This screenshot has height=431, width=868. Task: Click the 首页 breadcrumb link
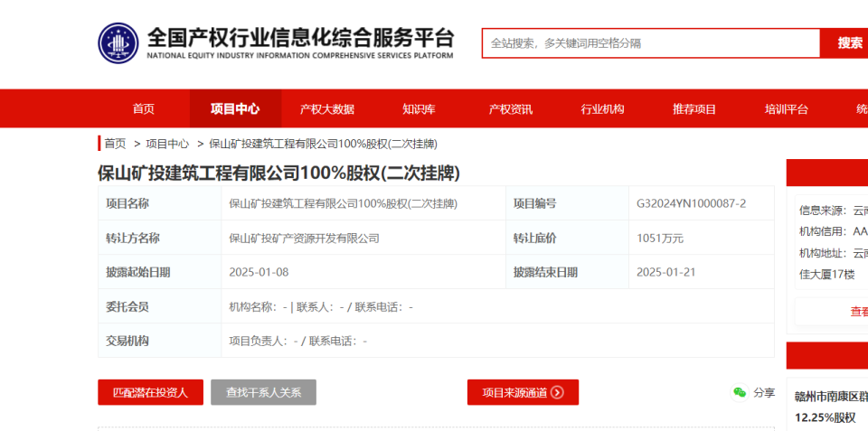[x=115, y=144]
